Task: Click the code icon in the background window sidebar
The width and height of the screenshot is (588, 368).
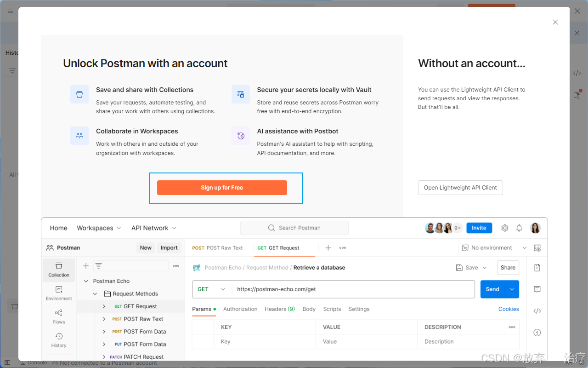Action: [x=577, y=73]
